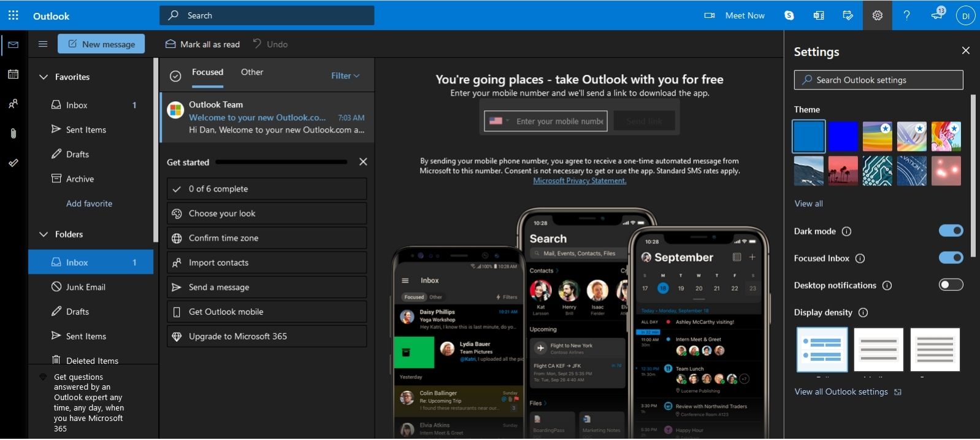Click the top Search box

tap(267, 15)
